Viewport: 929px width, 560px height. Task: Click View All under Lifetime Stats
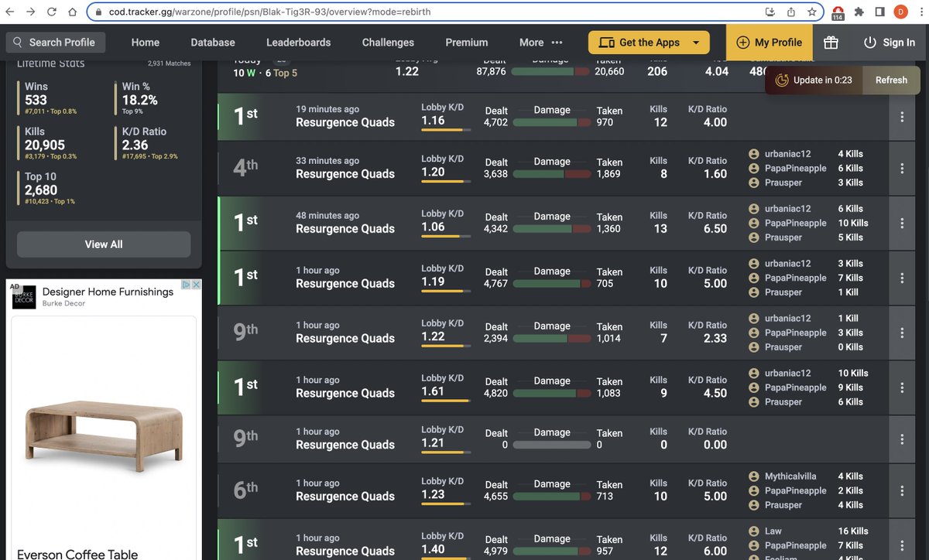(x=104, y=244)
